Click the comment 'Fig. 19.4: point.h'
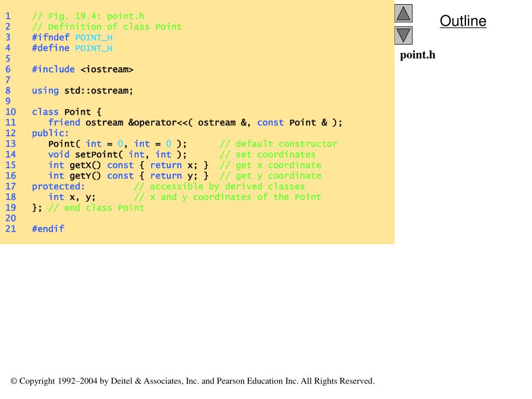The width and height of the screenshot is (532, 399). click(88, 16)
